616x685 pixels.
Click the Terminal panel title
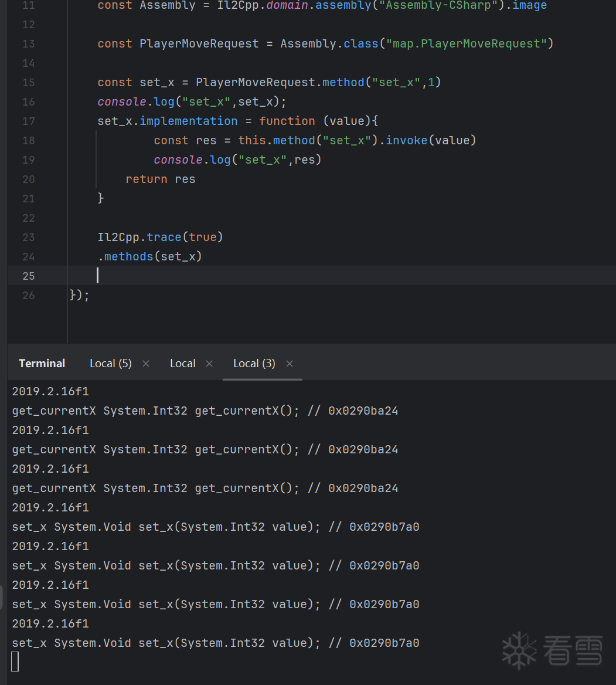point(42,364)
